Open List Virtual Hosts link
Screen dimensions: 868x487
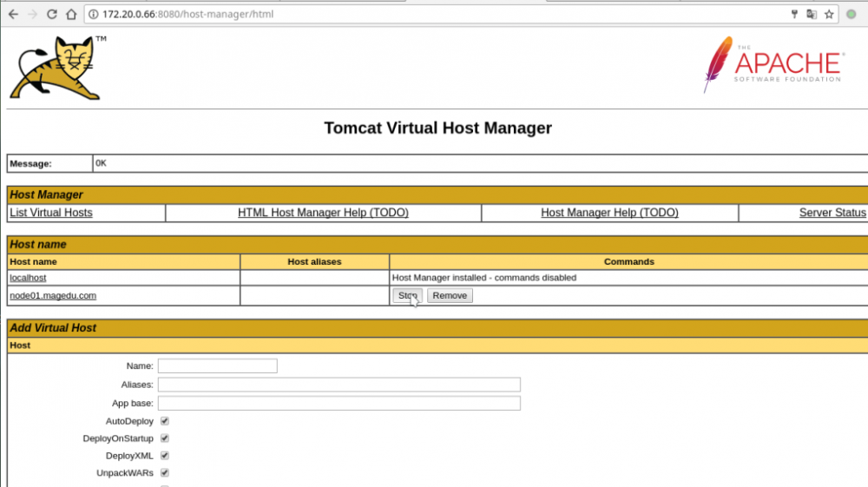click(51, 213)
